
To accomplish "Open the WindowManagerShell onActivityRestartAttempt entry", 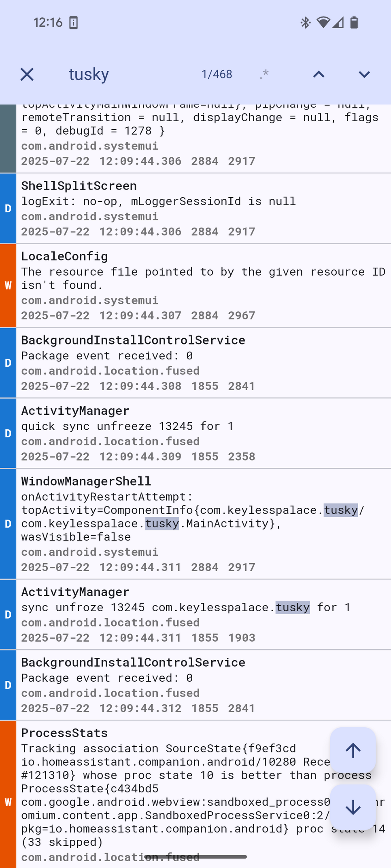I will (202, 524).
